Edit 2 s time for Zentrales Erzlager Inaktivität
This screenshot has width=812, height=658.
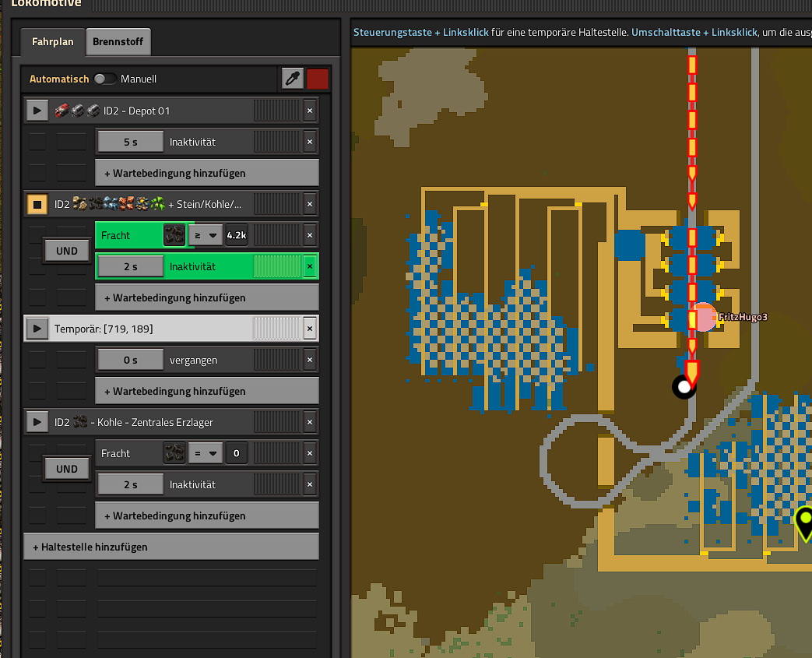coord(131,484)
